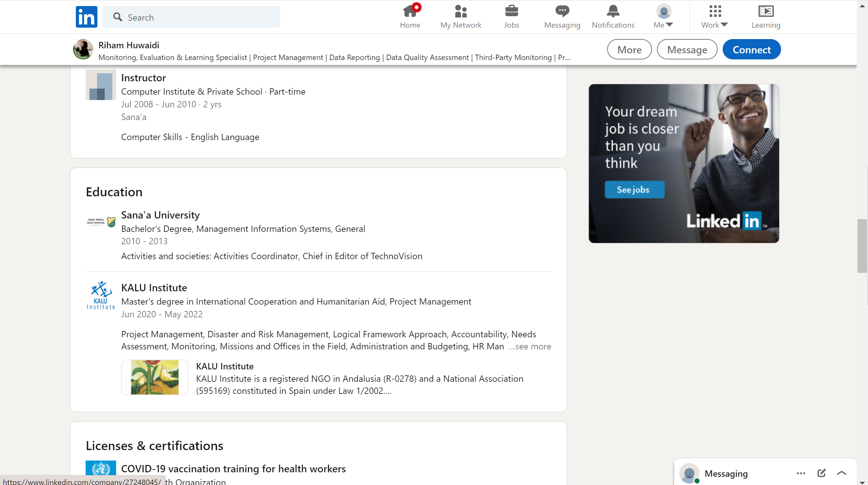This screenshot has width=868, height=485.
Task: Click See jobs in the ad
Action: coord(634,190)
